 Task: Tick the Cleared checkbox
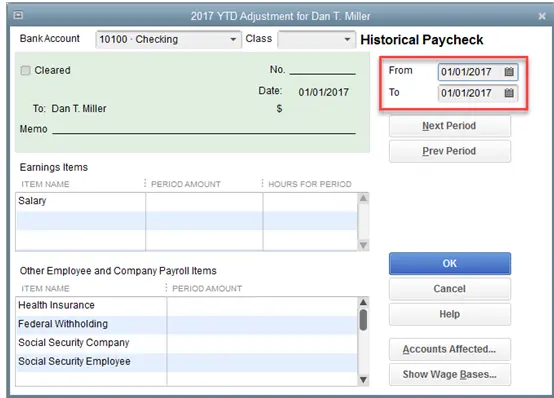[x=25, y=70]
